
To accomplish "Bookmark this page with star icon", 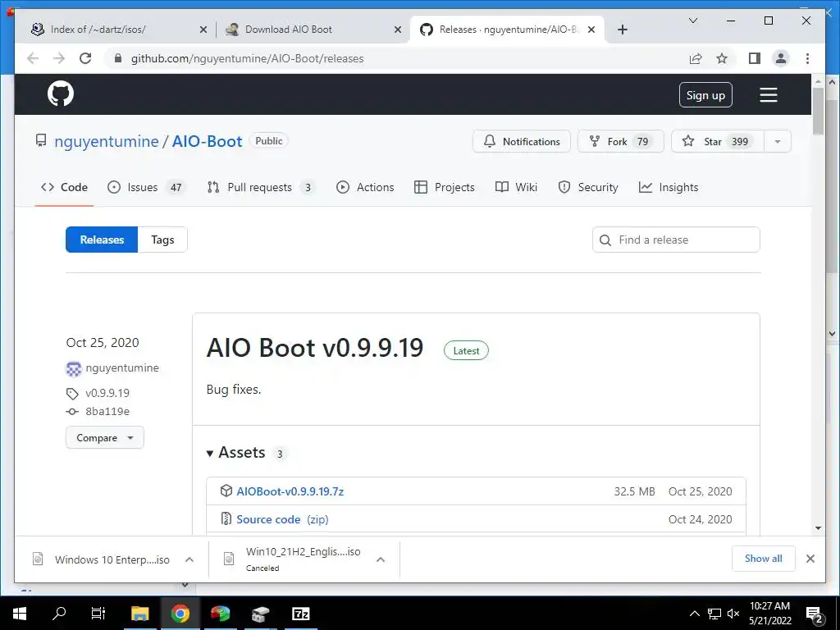I will (x=722, y=58).
